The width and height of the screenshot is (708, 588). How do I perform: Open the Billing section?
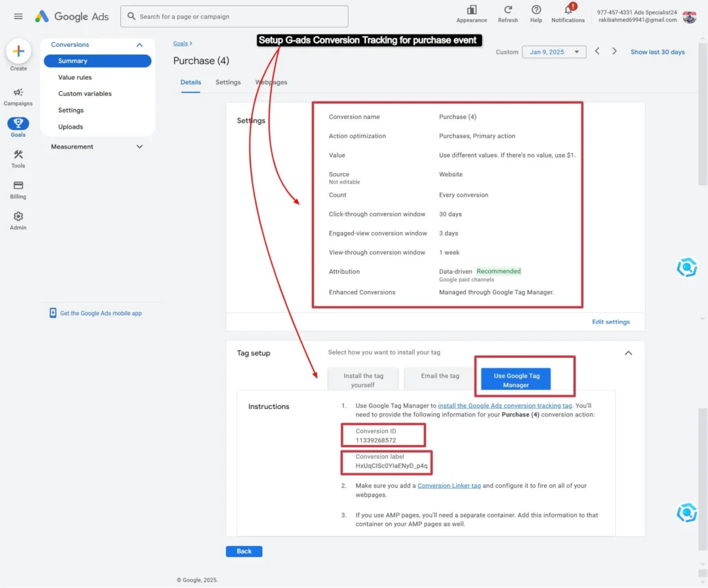coord(18,190)
